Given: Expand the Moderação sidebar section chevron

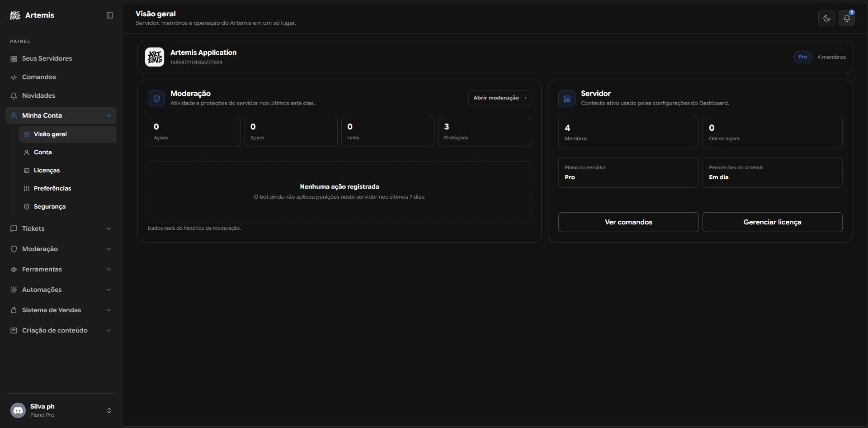Looking at the screenshot, I should [x=109, y=249].
